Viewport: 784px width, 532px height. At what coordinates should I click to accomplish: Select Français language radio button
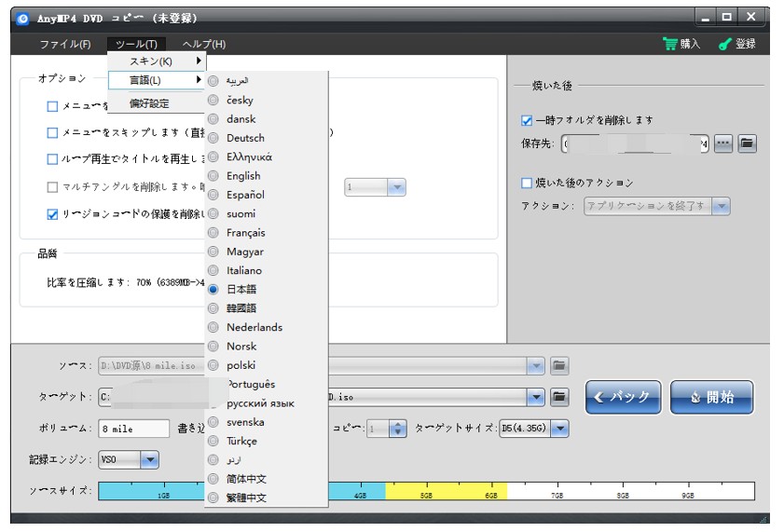(x=213, y=233)
